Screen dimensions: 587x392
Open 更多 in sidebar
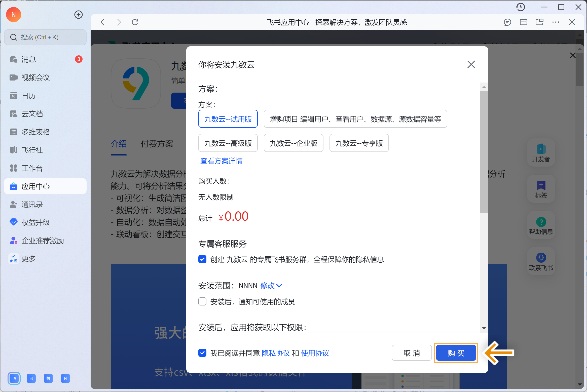45,259
